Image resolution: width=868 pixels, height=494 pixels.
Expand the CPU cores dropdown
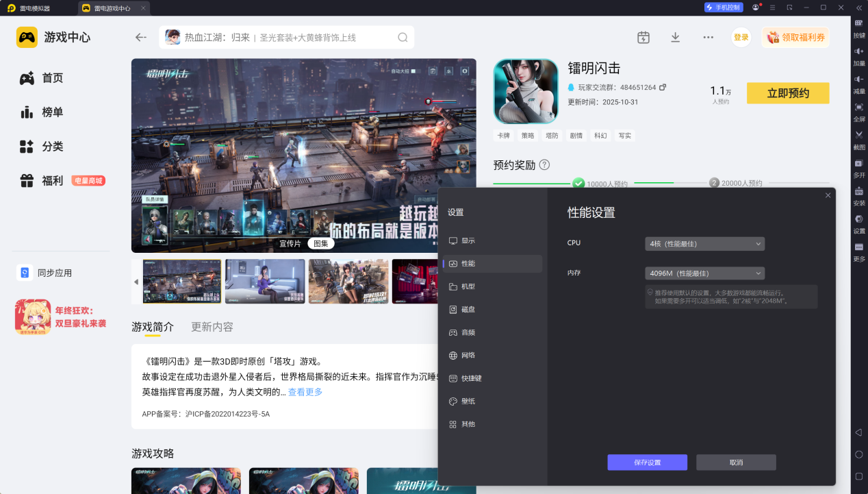tap(704, 243)
